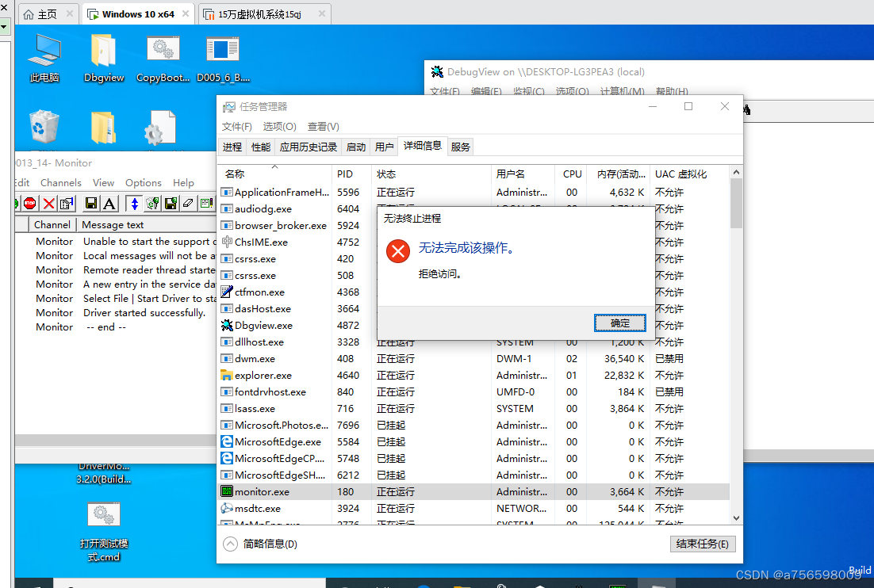Open Font settings via the A toolbar icon
The height and width of the screenshot is (588, 874).
[x=109, y=204]
